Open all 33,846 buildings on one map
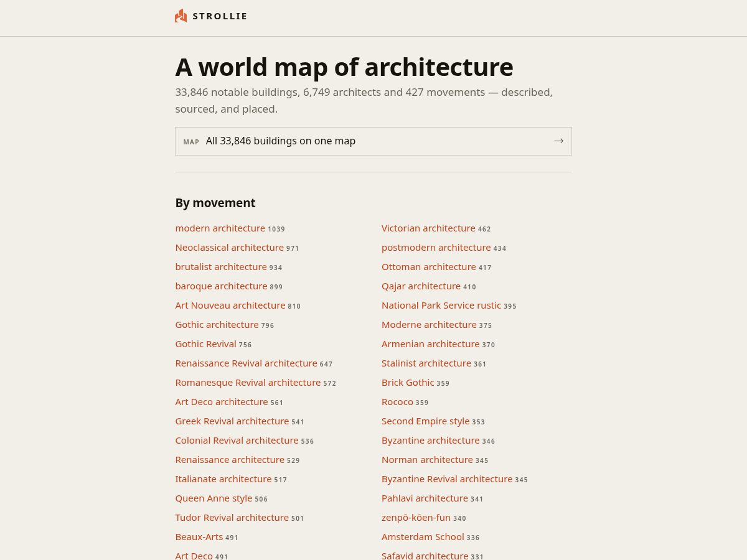This screenshot has width=747, height=560. 374,141
